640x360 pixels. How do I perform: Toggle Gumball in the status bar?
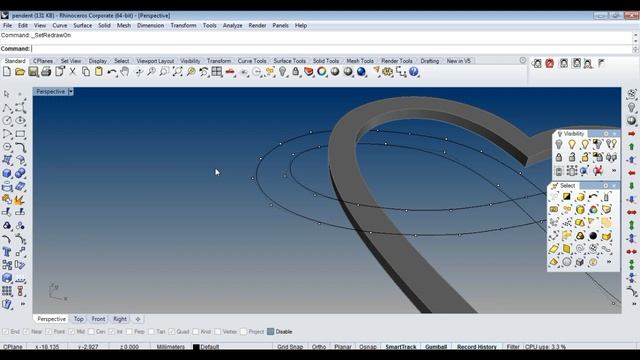click(x=436, y=347)
